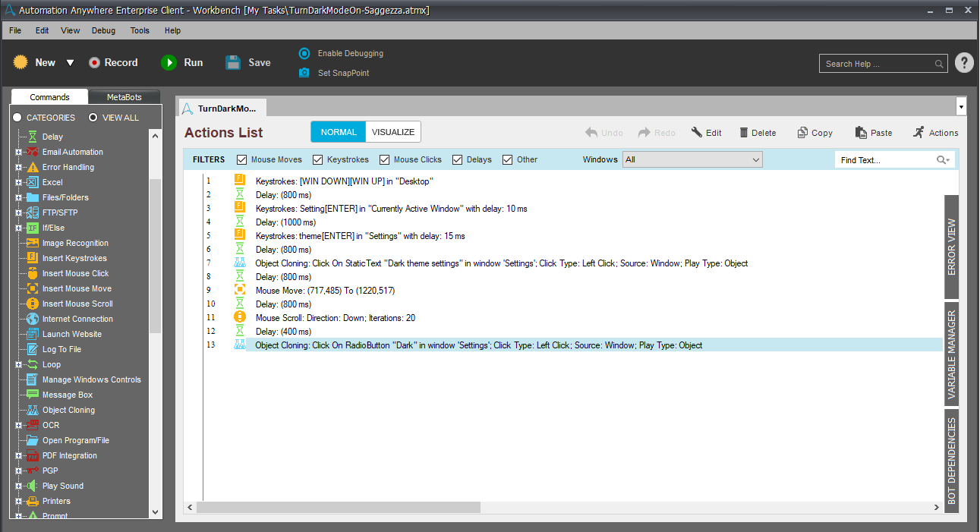This screenshot has height=532, width=980.
Task: Switch to the MetaBots tab
Action: [x=124, y=97]
